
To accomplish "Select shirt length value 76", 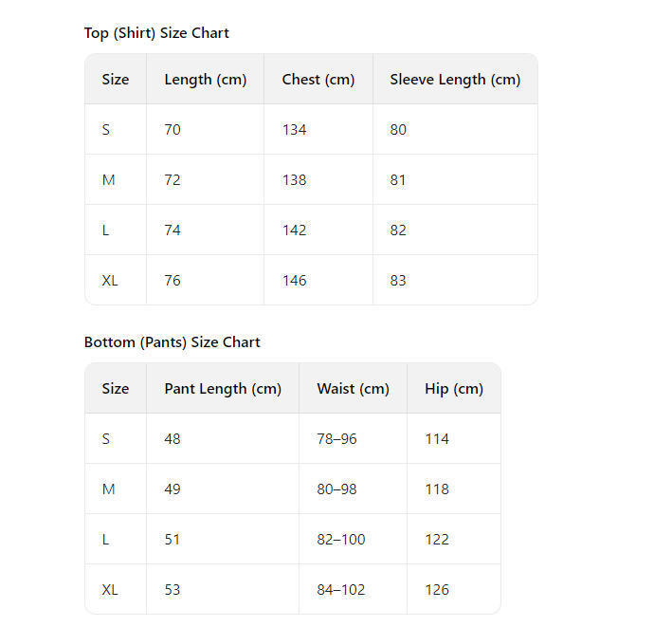I will point(173,281).
